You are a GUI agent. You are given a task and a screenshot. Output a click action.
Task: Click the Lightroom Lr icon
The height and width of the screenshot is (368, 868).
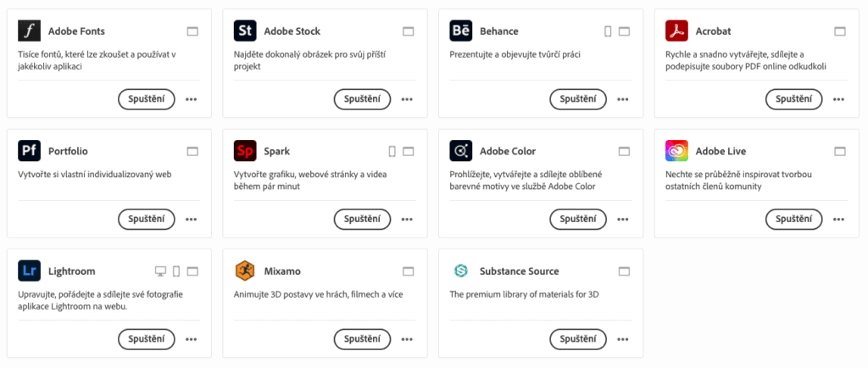pyautogui.click(x=30, y=271)
